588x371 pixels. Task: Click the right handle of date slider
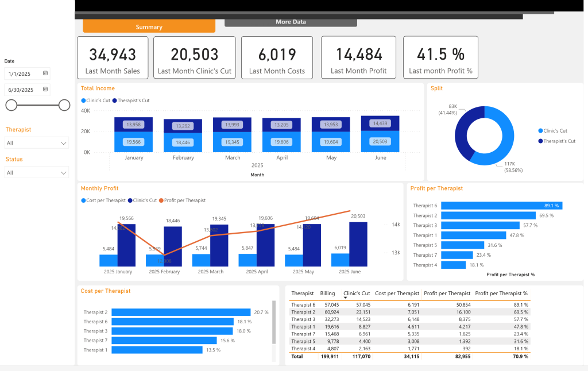pos(64,105)
